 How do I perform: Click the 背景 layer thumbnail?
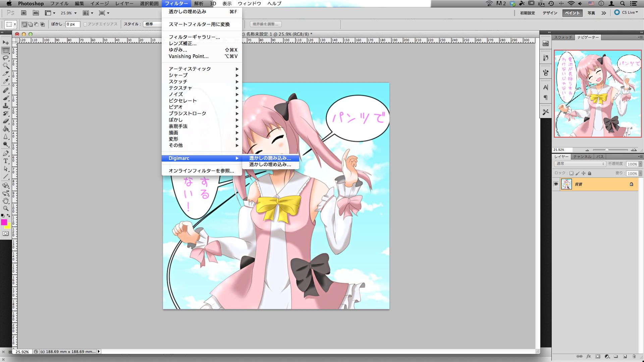point(567,184)
